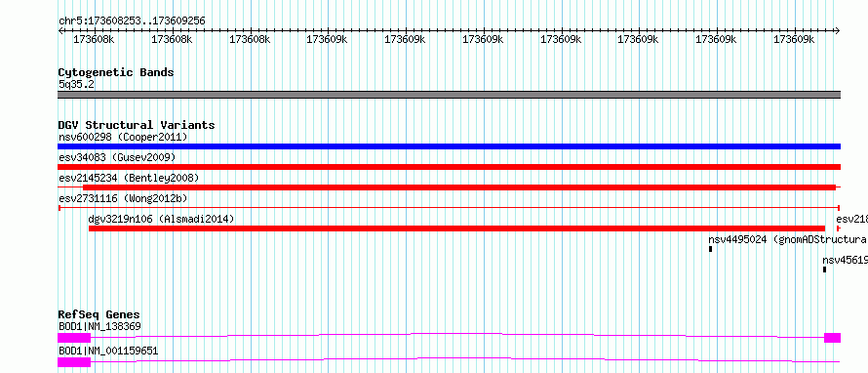Viewport: 868px width, 373px height.
Task: Click the right magenta exon of BOD1|NM_138369
Action: [x=832, y=338]
